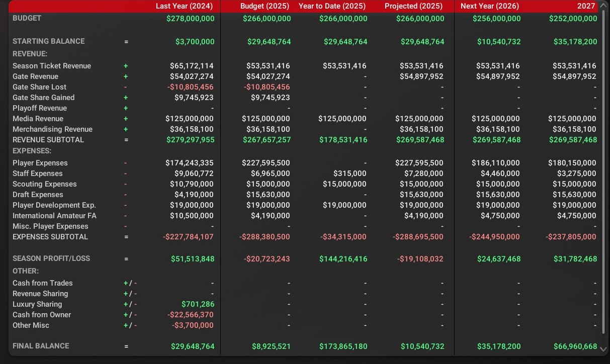
Task: Click the Projected (2025) column header
Action: 413,7
